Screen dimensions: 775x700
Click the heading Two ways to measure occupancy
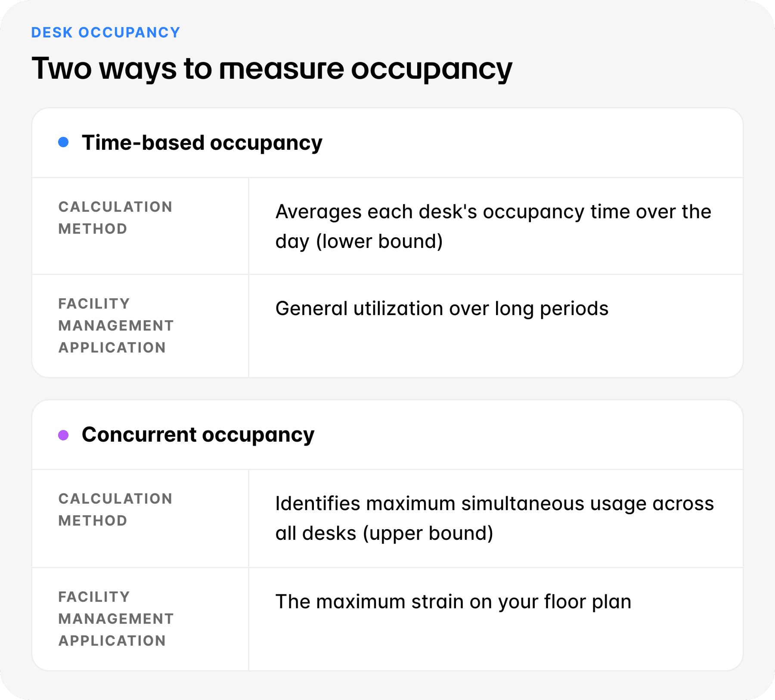point(272,69)
